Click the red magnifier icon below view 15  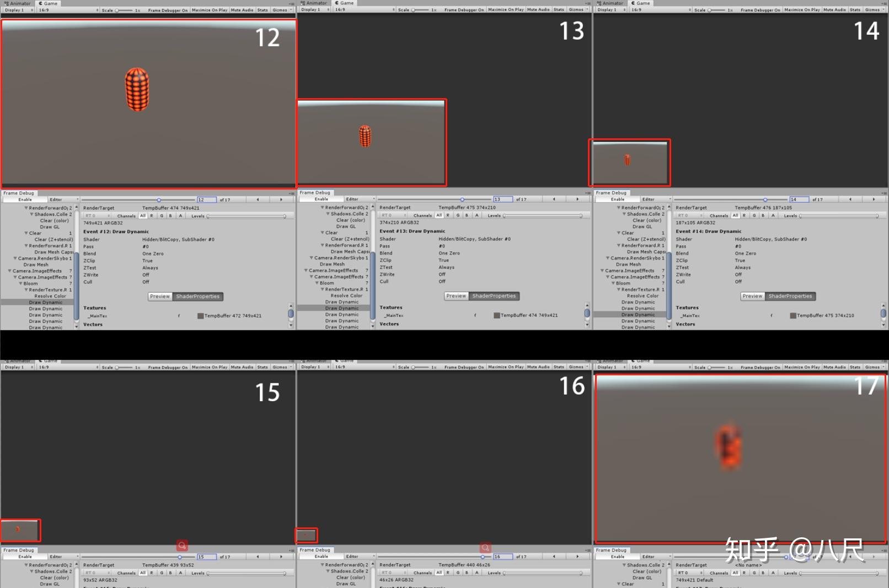183,546
